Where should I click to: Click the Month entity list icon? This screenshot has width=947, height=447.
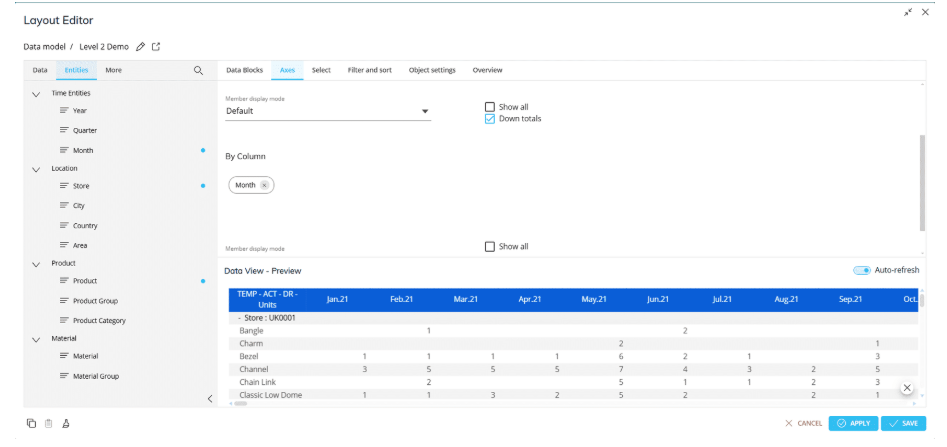point(63,150)
